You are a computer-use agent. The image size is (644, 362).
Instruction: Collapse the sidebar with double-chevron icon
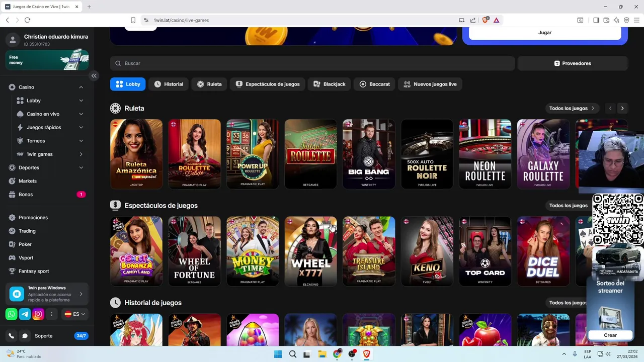[94, 76]
